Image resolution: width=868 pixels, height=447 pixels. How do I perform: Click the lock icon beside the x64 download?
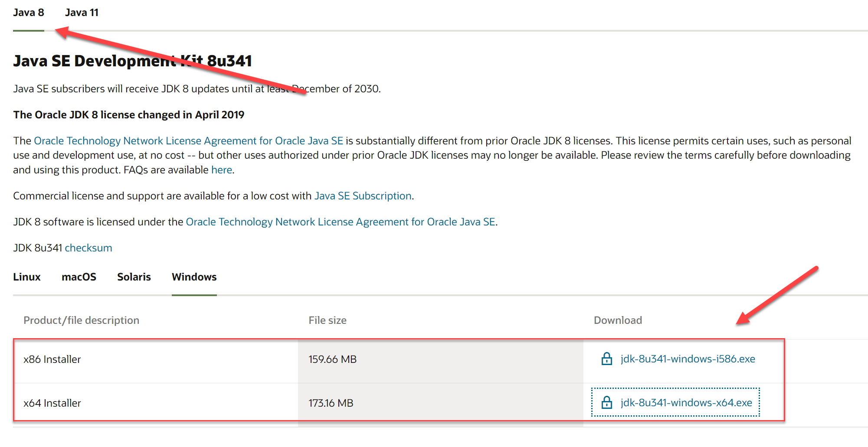(x=606, y=403)
